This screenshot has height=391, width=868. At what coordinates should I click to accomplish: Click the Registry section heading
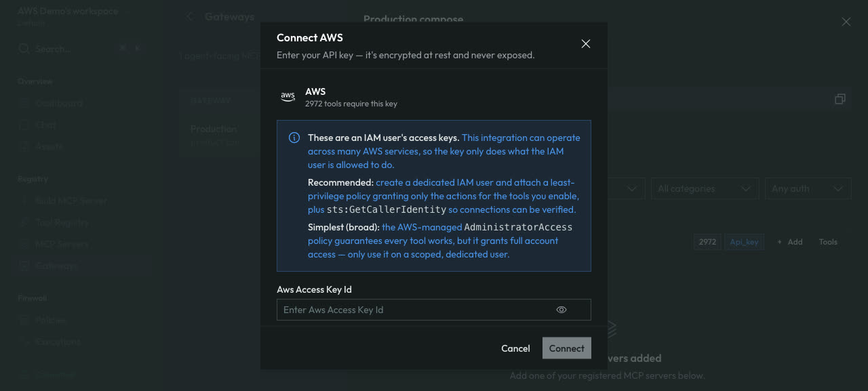click(33, 179)
